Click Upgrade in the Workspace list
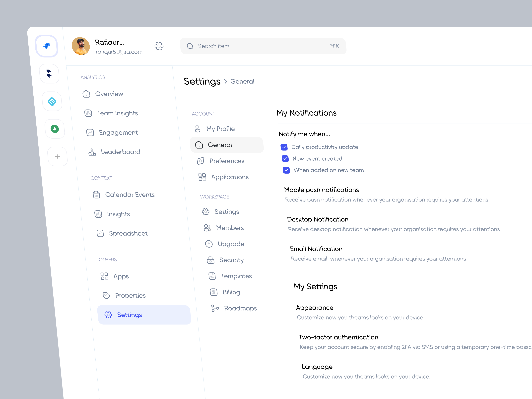 [231, 244]
